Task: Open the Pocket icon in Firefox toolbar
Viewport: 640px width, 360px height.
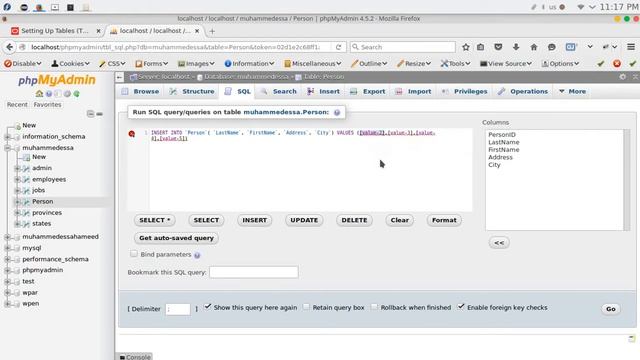Action: [x=498, y=47]
